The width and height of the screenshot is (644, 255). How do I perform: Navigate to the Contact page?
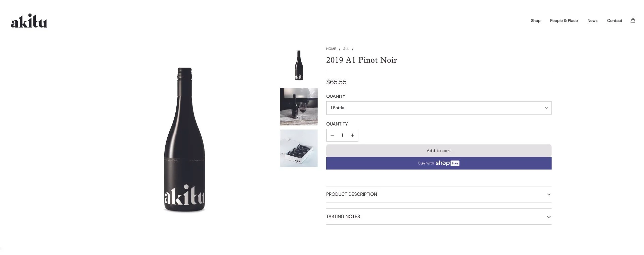pyautogui.click(x=614, y=21)
